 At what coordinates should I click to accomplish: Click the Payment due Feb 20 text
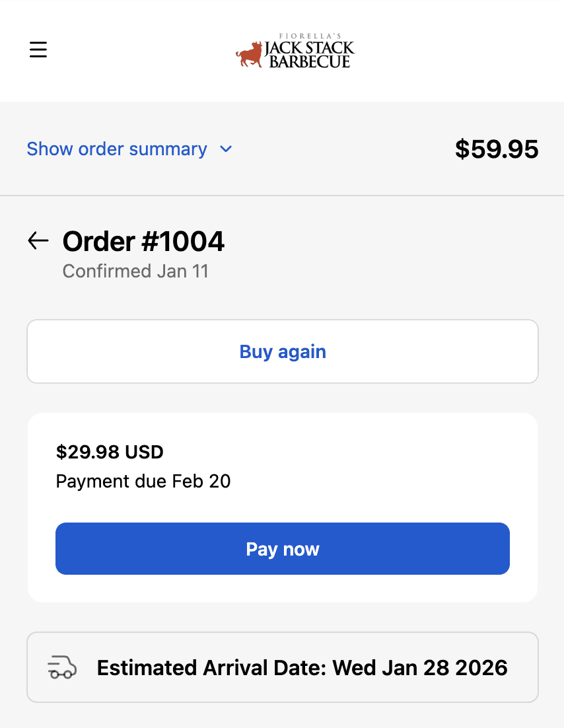point(143,481)
